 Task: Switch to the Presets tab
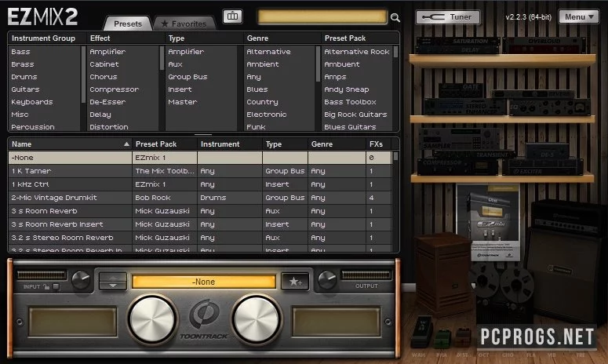coord(128,24)
